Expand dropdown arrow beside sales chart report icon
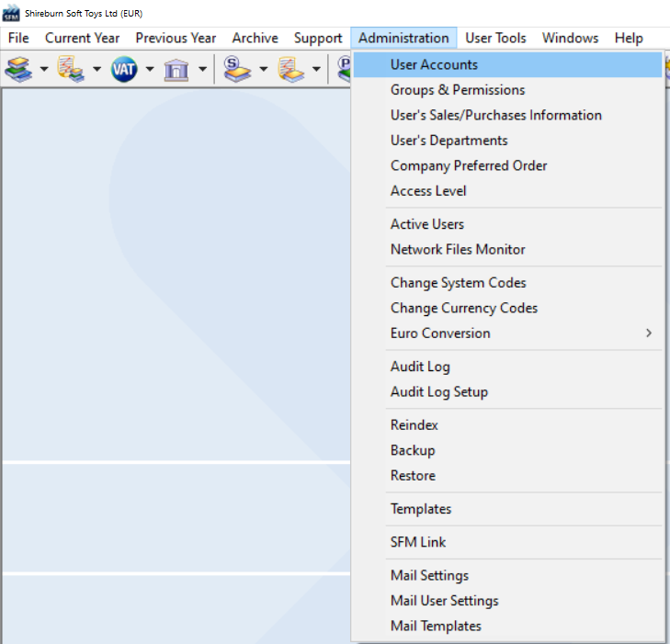This screenshot has width=670, height=644. click(x=316, y=69)
